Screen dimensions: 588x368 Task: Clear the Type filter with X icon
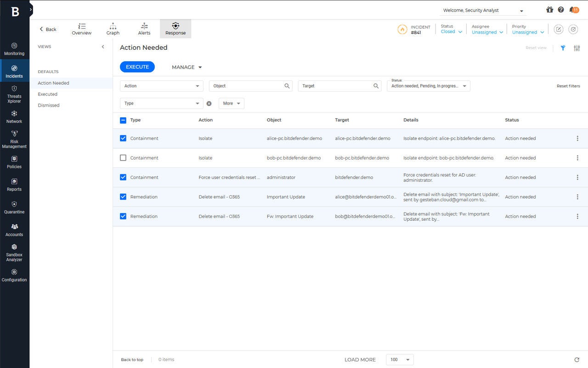pos(209,103)
